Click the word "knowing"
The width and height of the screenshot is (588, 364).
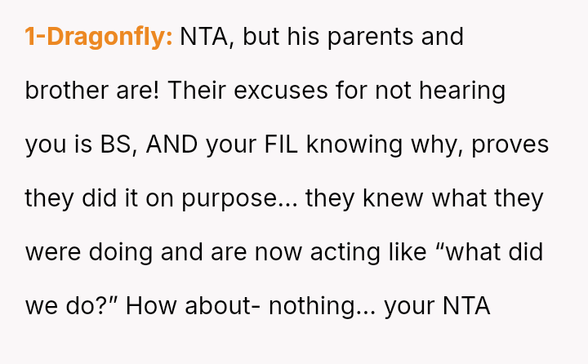click(x=354, y=146)
